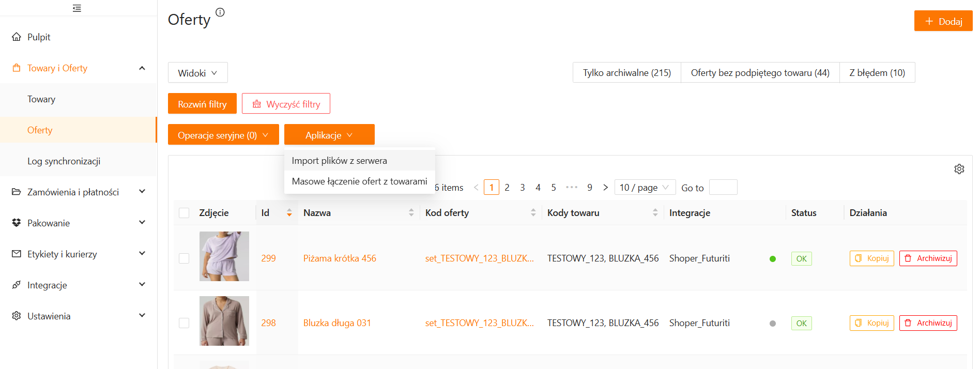The image size is (980, 369).
Task: Check the row for Piżama krótka 456
Action: pyautogui.click(x=184, y=258)
